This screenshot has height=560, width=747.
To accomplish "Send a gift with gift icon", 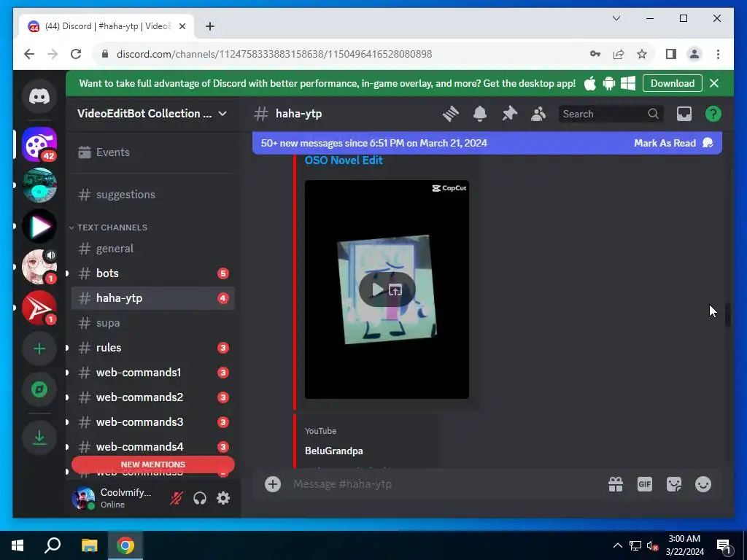I will (x=616, y=484).
